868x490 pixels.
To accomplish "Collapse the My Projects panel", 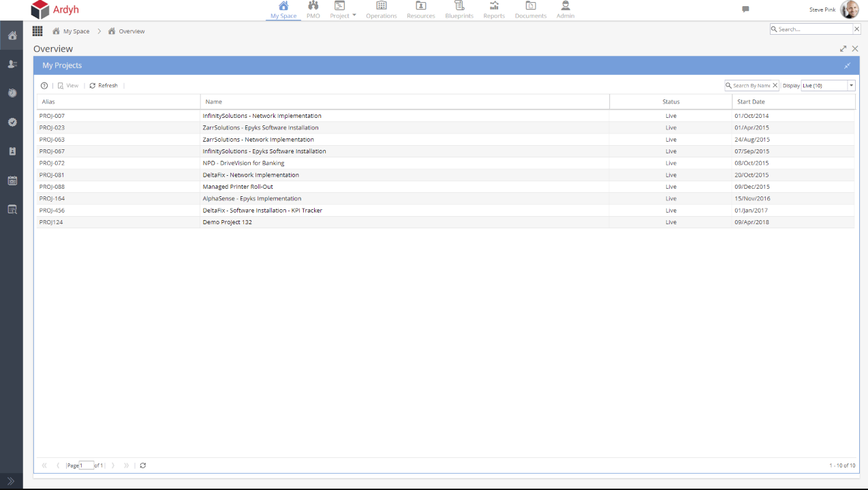I will 847,65.
